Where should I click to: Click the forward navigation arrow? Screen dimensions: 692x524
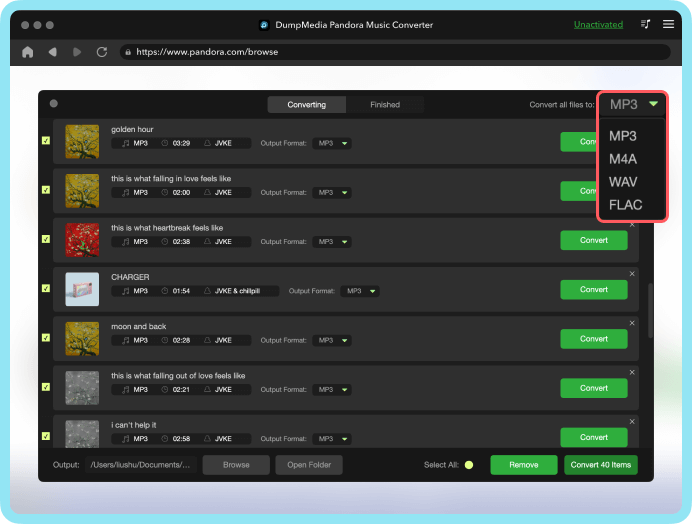point(77,52)
